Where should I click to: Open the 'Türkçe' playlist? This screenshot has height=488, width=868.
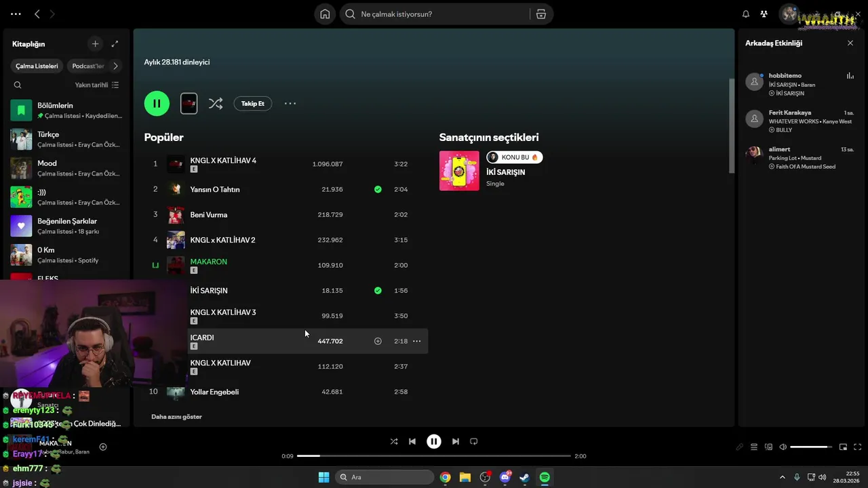(66, 140)
